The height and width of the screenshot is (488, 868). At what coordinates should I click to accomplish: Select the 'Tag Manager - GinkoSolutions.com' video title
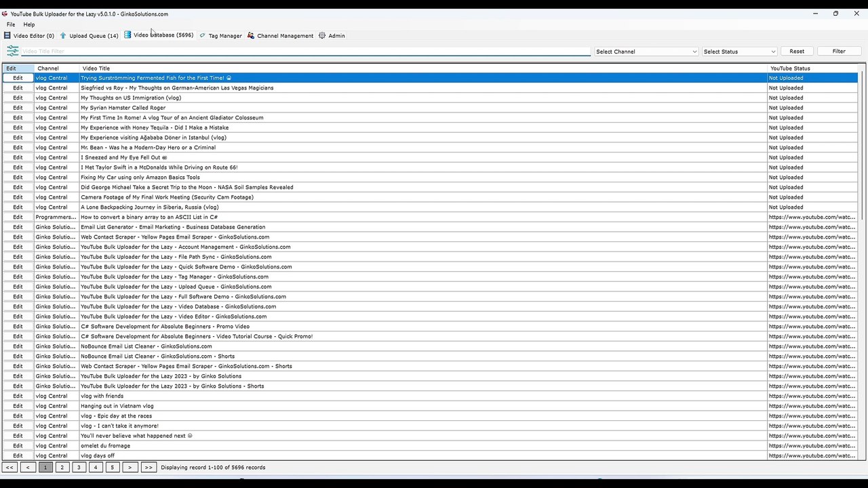tap(174, 277)
